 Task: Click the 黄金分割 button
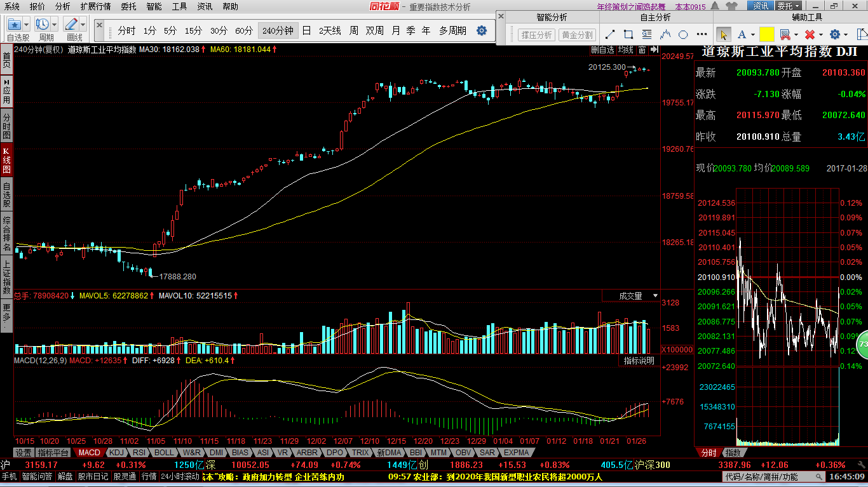577,35
